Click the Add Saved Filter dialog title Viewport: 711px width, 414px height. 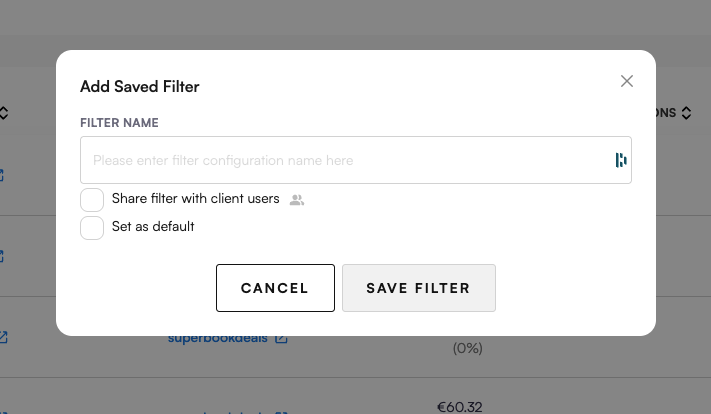[140, 87]
